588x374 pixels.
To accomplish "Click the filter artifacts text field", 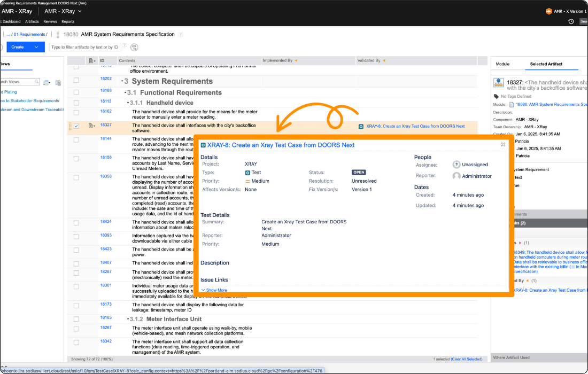I will 86,47.
